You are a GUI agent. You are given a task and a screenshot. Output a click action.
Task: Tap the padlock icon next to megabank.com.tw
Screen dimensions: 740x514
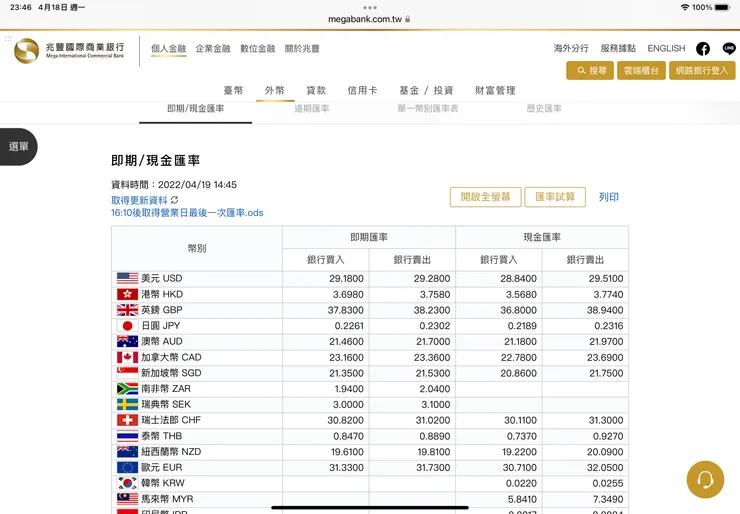click(408, 19)
